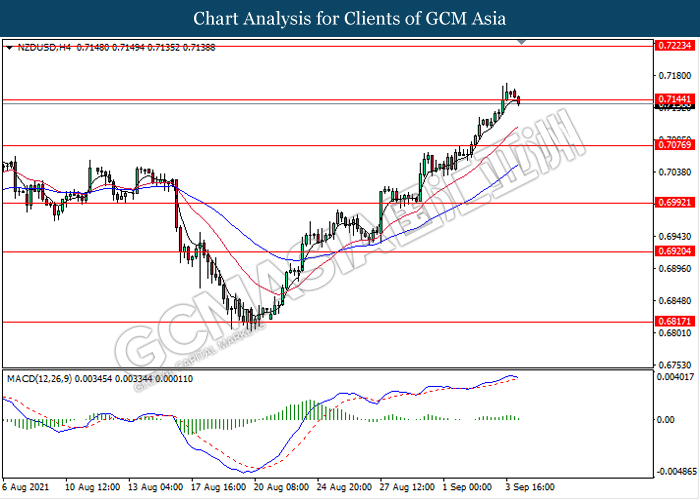Click the 20 Aug 08:00 time label
Image resolution: width=700 pixels, height=500 pixels.
281,487
